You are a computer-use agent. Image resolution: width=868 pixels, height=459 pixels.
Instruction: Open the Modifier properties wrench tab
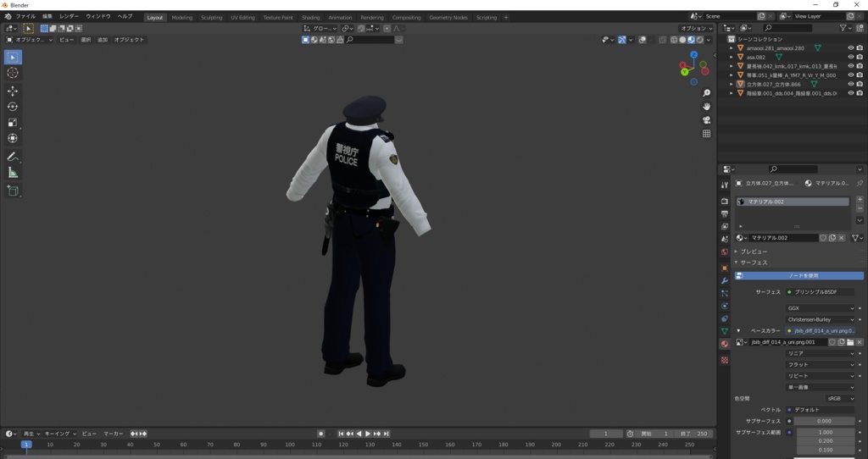click(725, 280)
